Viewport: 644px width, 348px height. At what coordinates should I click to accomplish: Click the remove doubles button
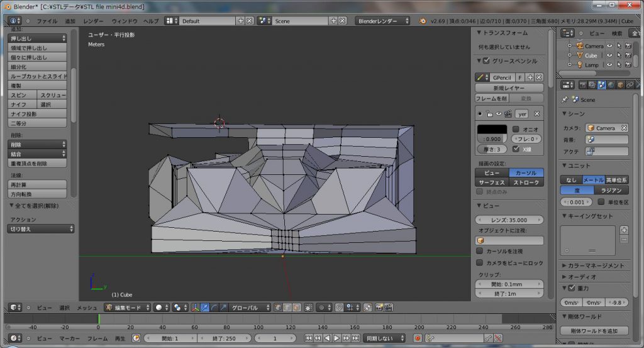tap(37, 164)
